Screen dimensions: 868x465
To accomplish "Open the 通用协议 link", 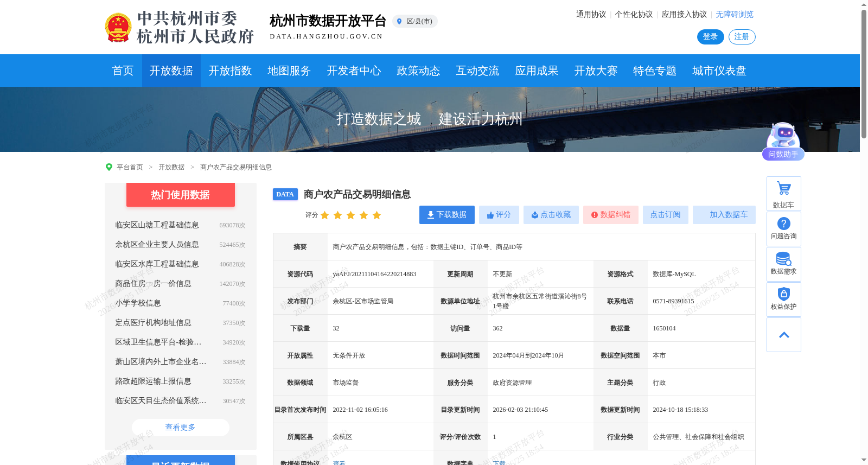I will (x=591, y=15).
